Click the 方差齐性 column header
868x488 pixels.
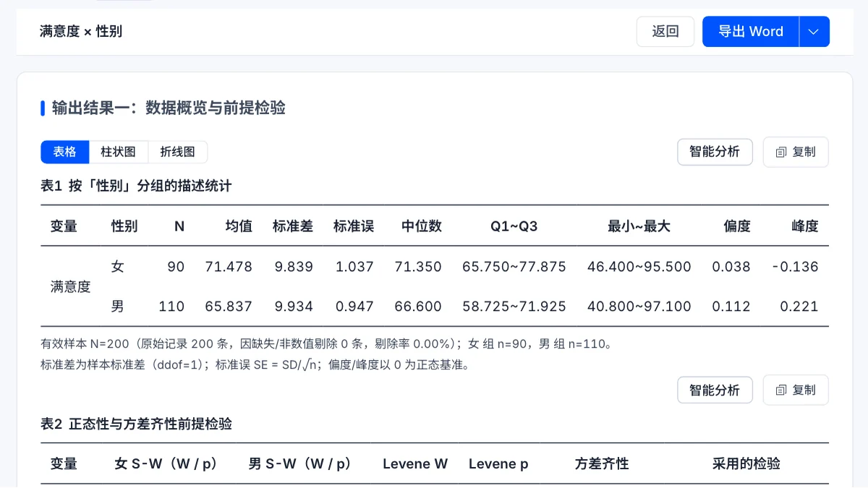[602, 464]
